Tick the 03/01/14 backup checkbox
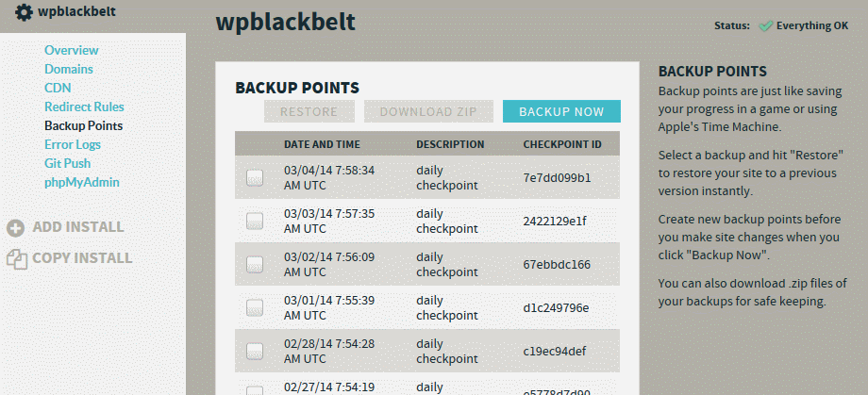Viewport: 868px width, 395px height. point(255,307)
